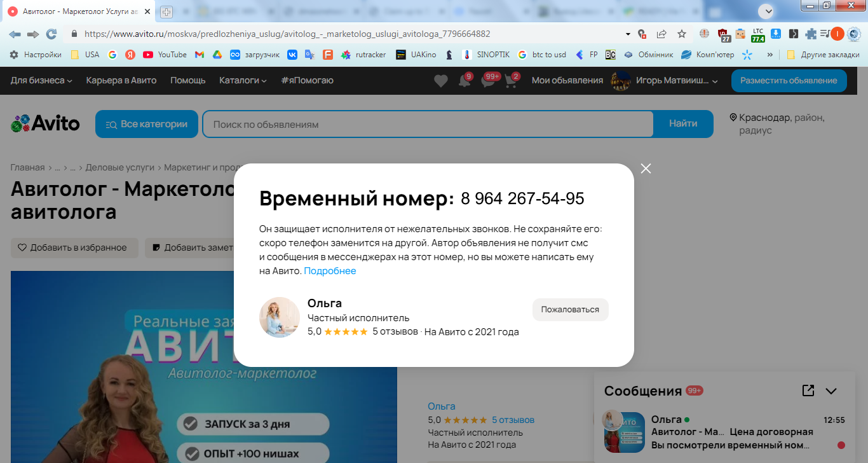
Task: Open SINOPTIK bookmark
Action: (486, 55)
